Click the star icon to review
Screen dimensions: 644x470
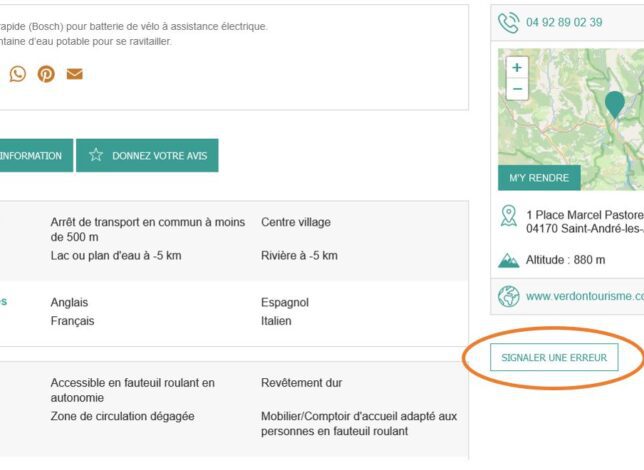tap(96, 155)
